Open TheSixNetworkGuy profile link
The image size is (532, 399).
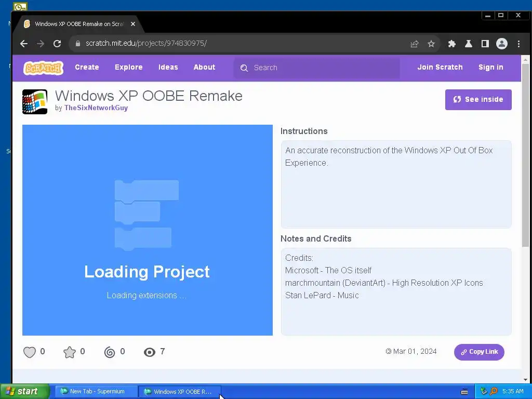click(x=96, y=108)
